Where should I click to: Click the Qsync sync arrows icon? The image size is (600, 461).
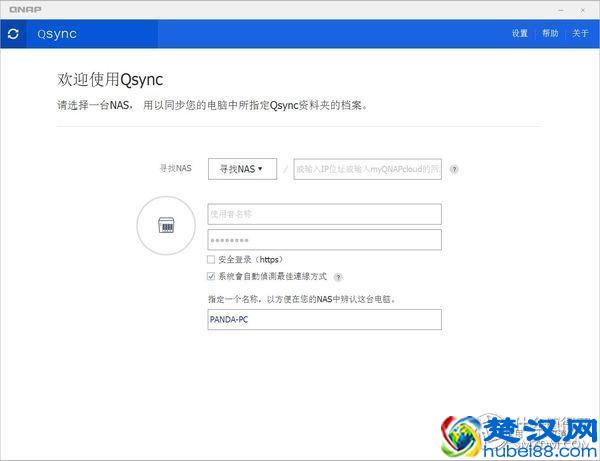(x=13, y=34)
